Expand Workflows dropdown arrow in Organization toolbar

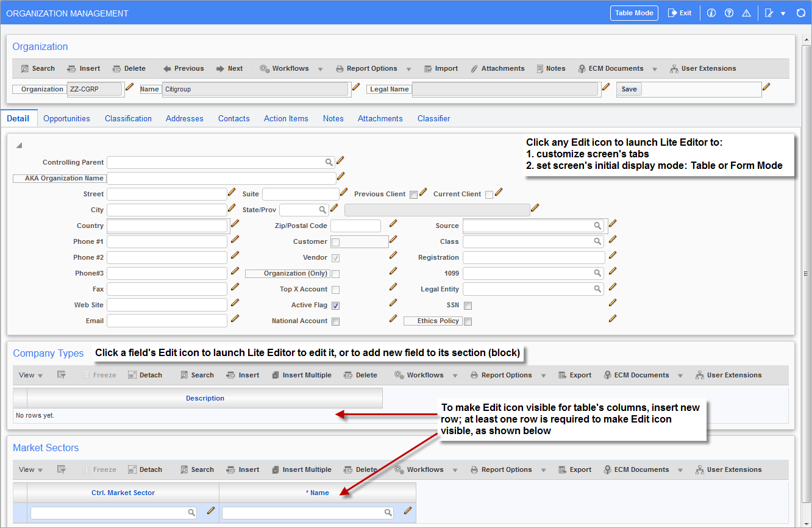(x=320, y=69)
